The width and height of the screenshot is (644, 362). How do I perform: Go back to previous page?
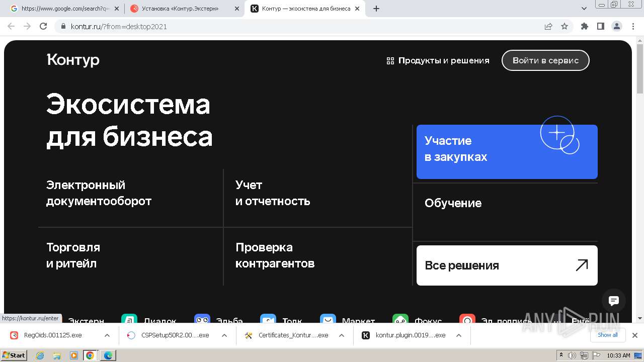point(11,27)
